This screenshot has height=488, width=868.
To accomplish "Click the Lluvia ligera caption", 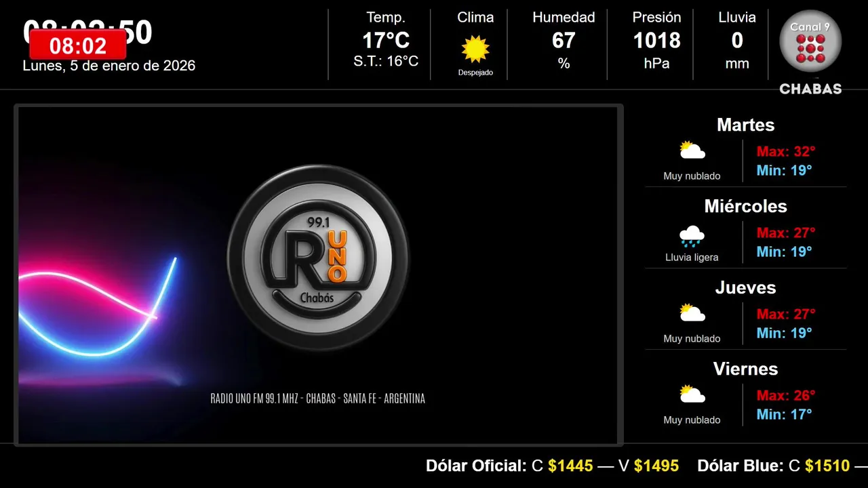I will [692, 258].
